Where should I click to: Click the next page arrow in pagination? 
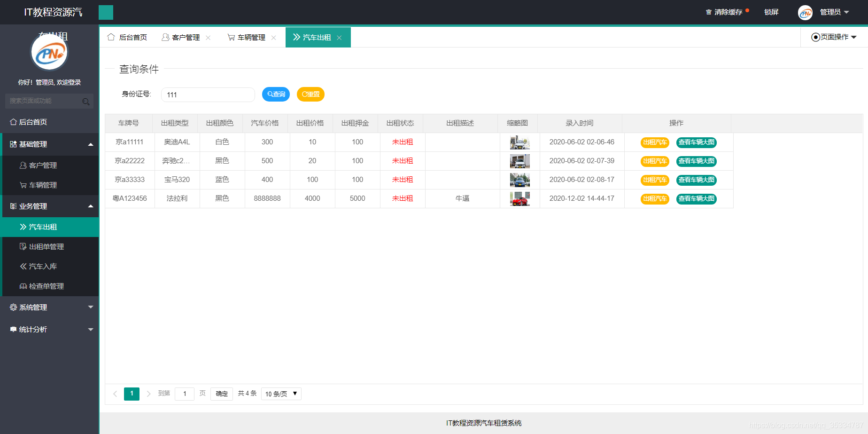[x=148, y=394]
